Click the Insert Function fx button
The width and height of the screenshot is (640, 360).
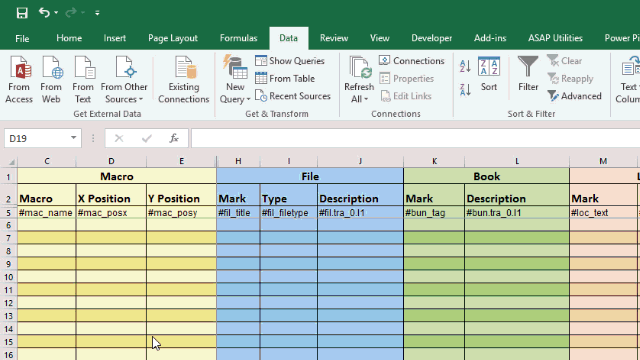tap(174, 138)
